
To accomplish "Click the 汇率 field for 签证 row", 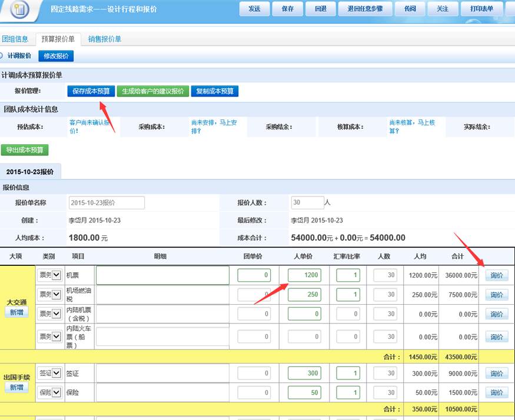I will [348, 373].
